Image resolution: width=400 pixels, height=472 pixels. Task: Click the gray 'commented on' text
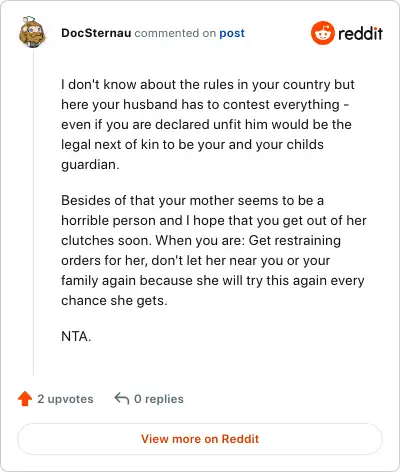click(175, 33)
